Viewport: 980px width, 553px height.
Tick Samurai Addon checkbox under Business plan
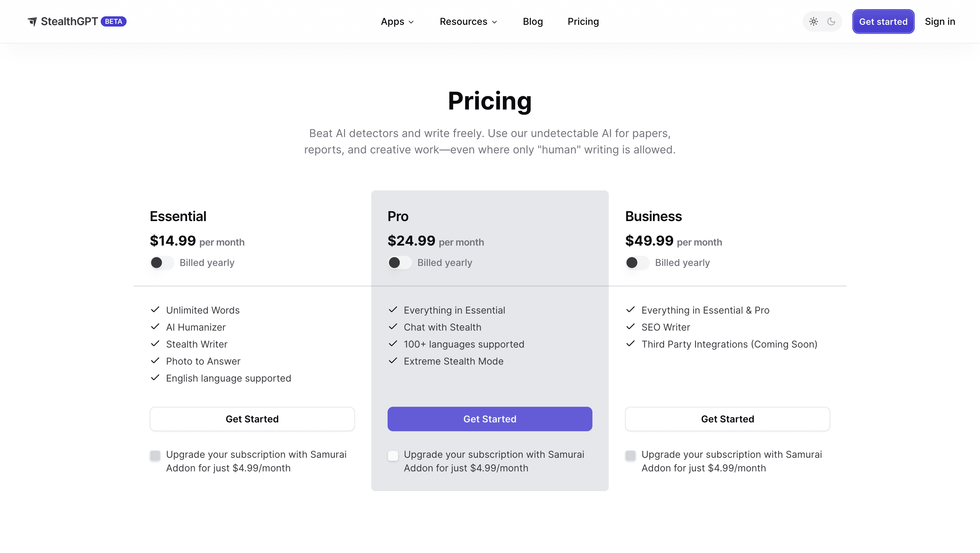631,455
